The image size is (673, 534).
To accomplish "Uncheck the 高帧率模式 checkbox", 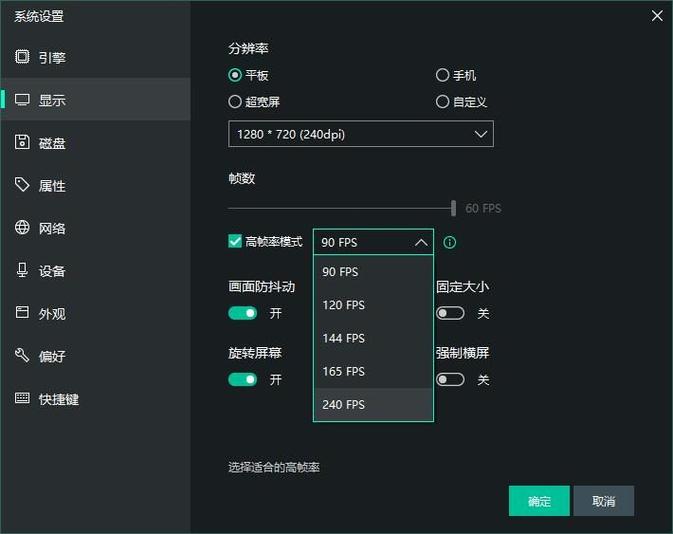I will click(235, 241).
